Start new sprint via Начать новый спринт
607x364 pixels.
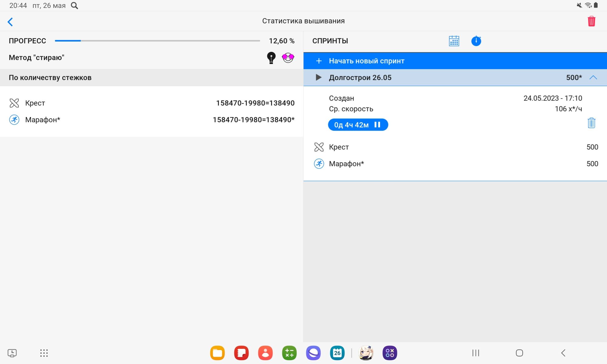pos(366,61)
